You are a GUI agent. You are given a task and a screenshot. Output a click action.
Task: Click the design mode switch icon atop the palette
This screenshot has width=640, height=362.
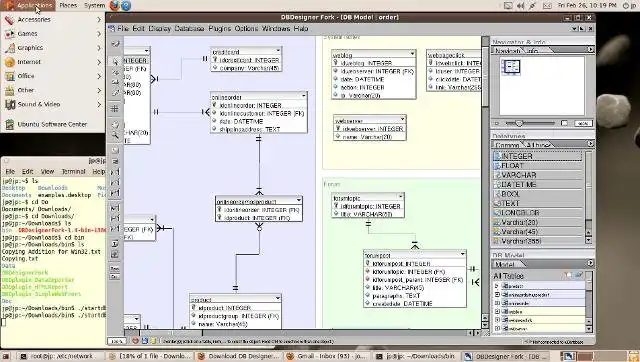click(x=116, y=43)
